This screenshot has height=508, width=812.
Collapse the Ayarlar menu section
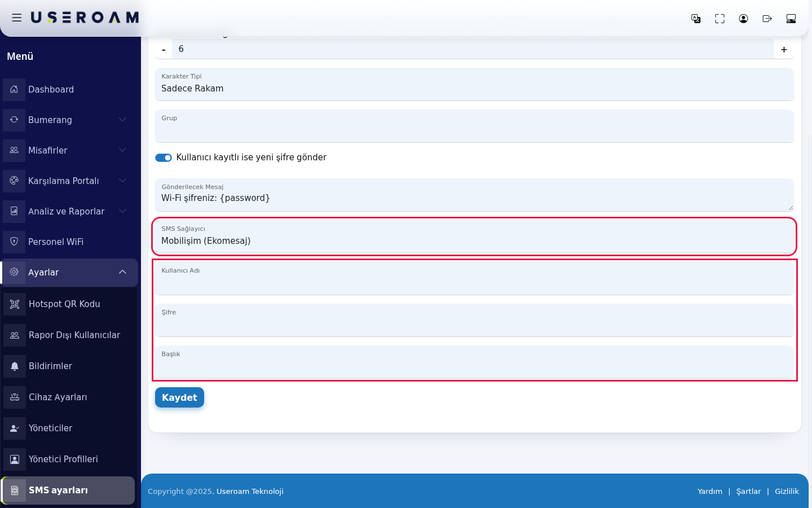[x=69, y=272]
